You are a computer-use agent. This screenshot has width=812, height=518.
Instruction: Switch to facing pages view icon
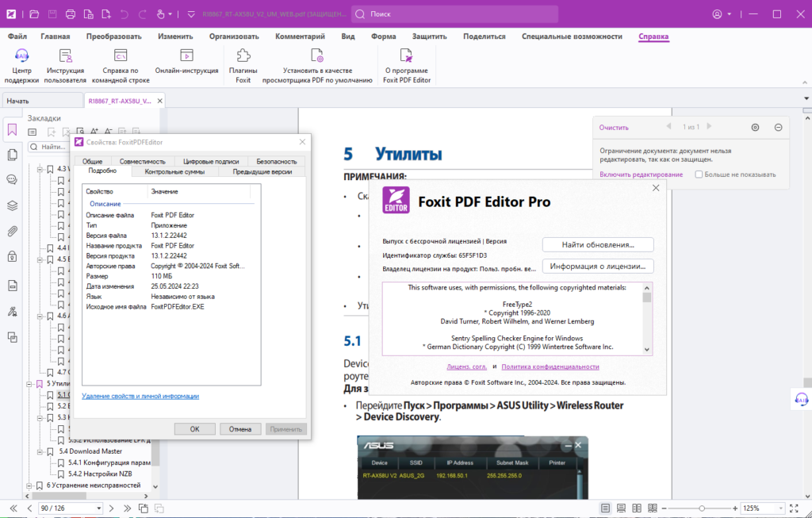click(x=637, y=508)
